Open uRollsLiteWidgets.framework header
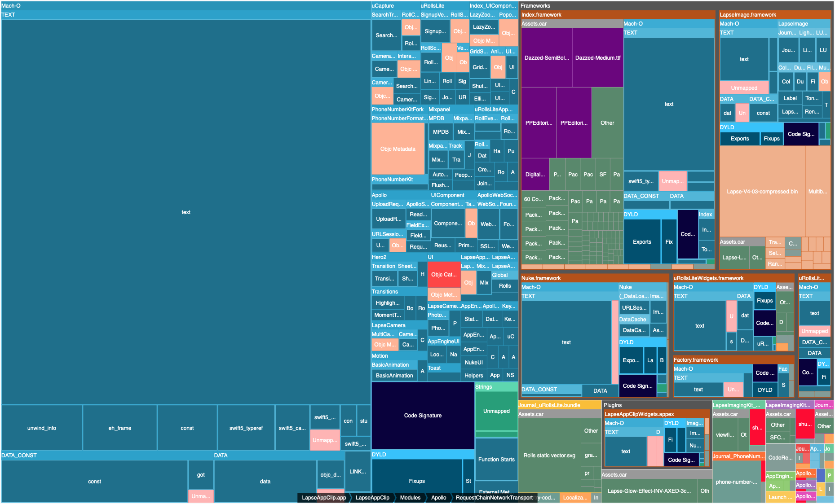 733,278
